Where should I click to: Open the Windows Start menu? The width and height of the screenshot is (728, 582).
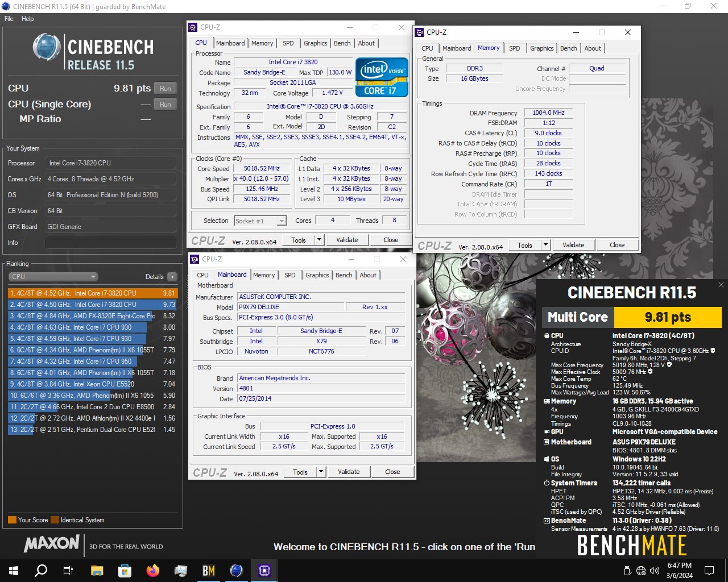tap(14, 570)
